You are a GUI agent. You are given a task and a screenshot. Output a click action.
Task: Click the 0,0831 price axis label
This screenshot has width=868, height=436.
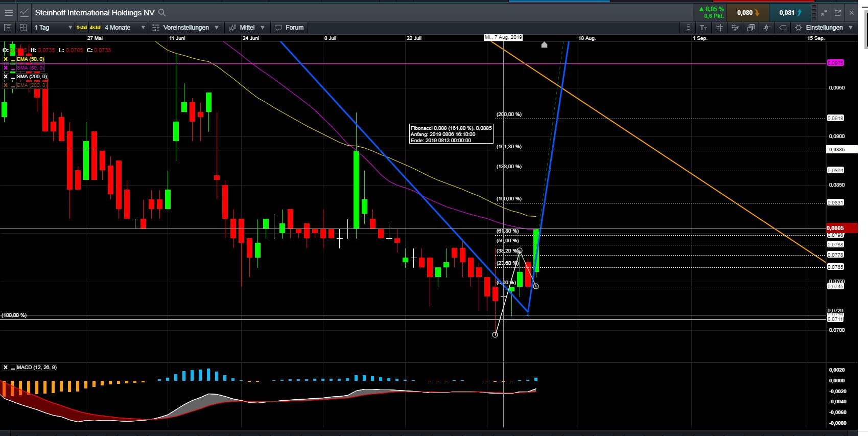pyautogui.click(x=835, y=202)
